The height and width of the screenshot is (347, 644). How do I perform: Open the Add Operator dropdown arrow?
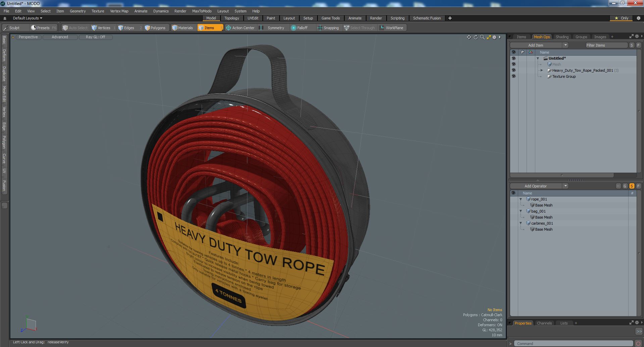(565, 186)
